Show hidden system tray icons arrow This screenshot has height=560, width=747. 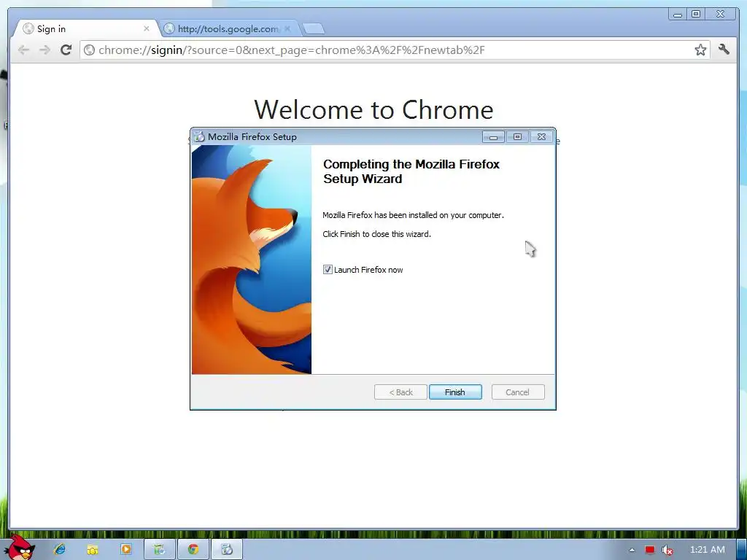[x=632, y=550]
